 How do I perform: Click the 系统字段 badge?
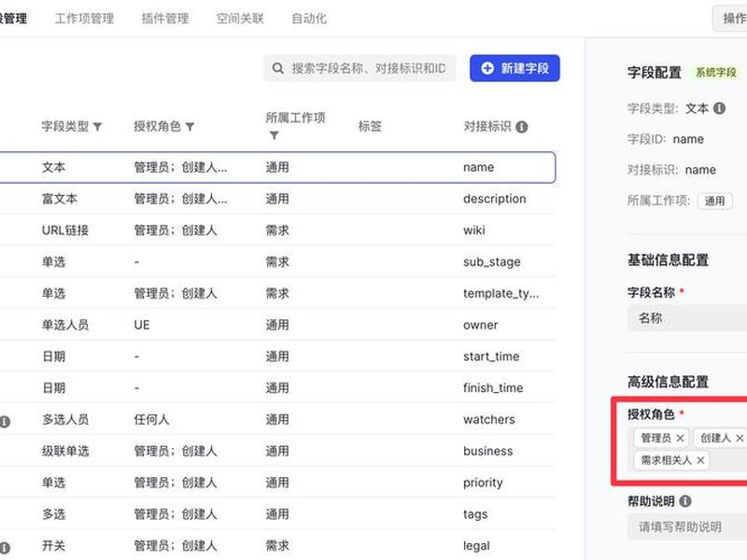click(x=716, y=73)
